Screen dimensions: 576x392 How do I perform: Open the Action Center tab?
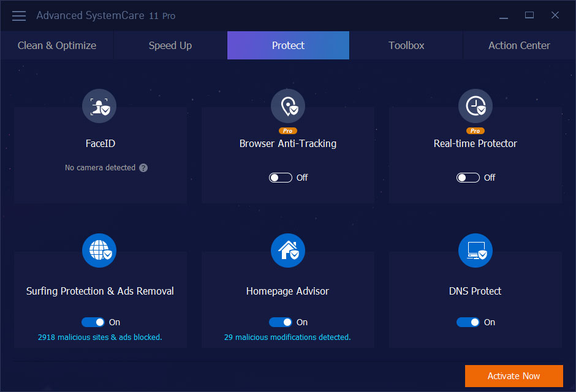click(519, 45)
